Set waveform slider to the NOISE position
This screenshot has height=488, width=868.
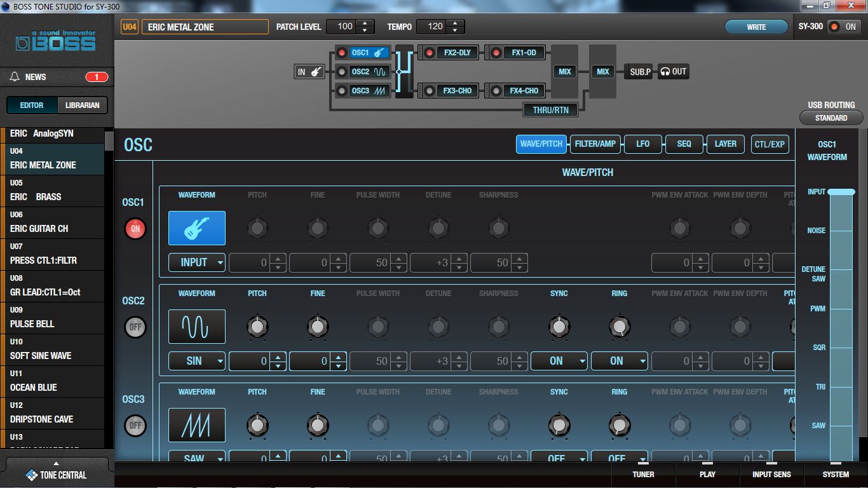[841, 231]
